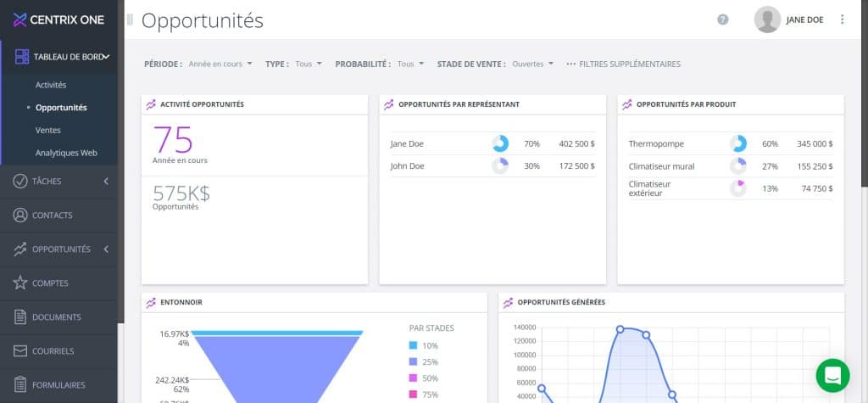Go to Activités in sidebar
This screenshot has height=403, width=868.
(51, 85)
